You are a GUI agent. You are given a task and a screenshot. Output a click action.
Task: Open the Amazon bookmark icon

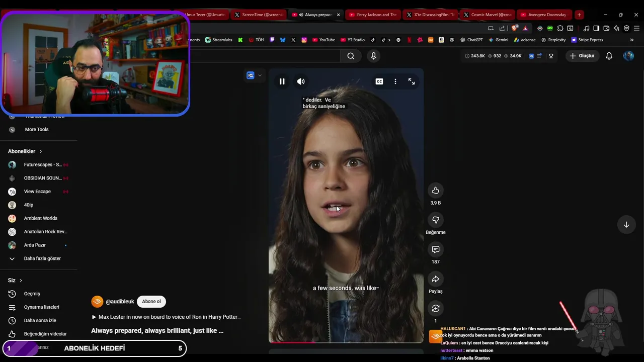point(441,40)
